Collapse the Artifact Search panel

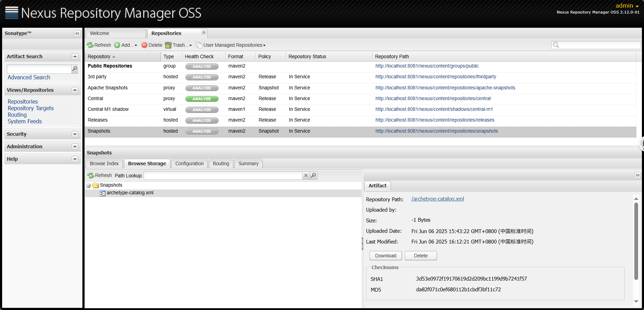pyautogui.click(x=75, y=56)
